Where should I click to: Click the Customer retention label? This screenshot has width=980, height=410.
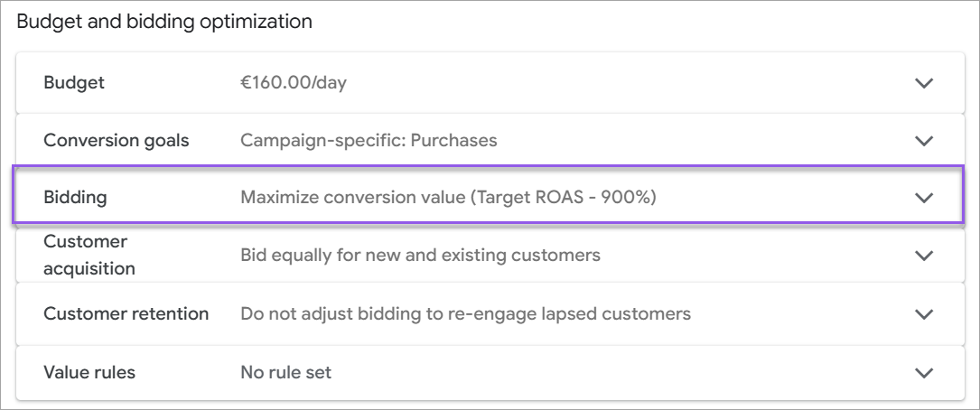pyautogui.click(x=126, y=314)
